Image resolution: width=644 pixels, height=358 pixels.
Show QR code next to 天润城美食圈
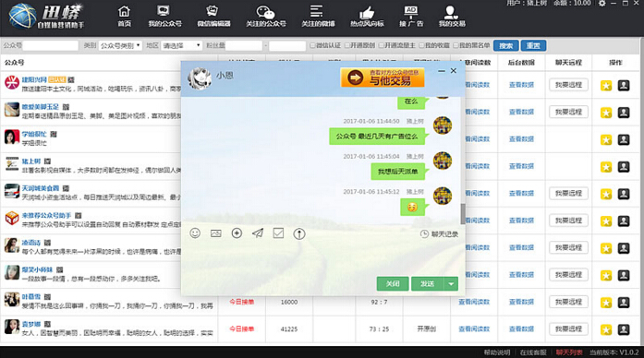tap(66, 188)
